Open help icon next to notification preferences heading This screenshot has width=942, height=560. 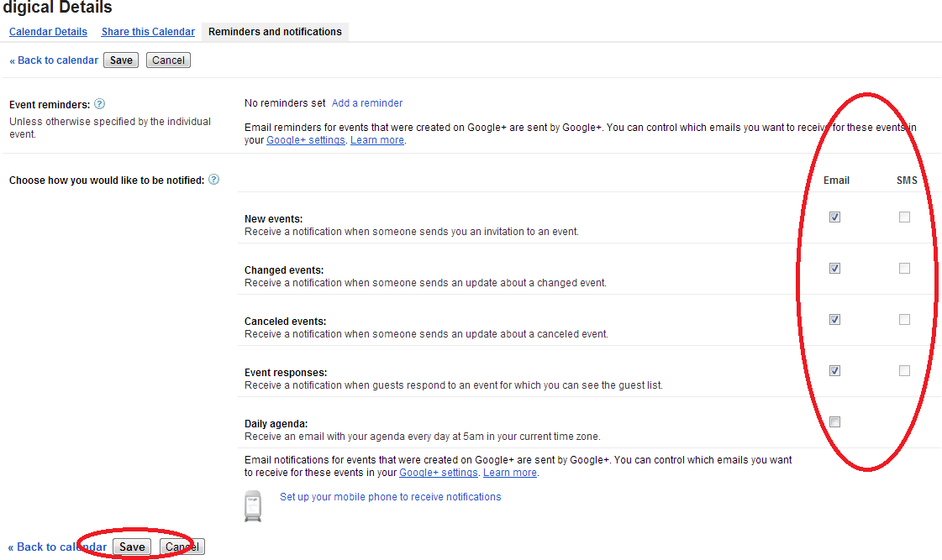tap(213, 180)
